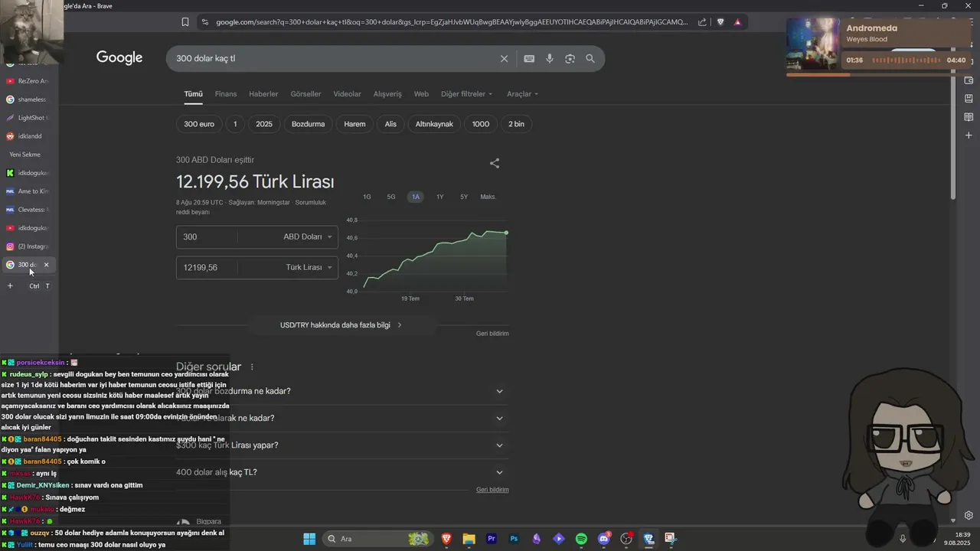Image resolution: width=980 pixels, height=551 pixels.
Task: Click the magnifier search button
Action: click(590, 59)
